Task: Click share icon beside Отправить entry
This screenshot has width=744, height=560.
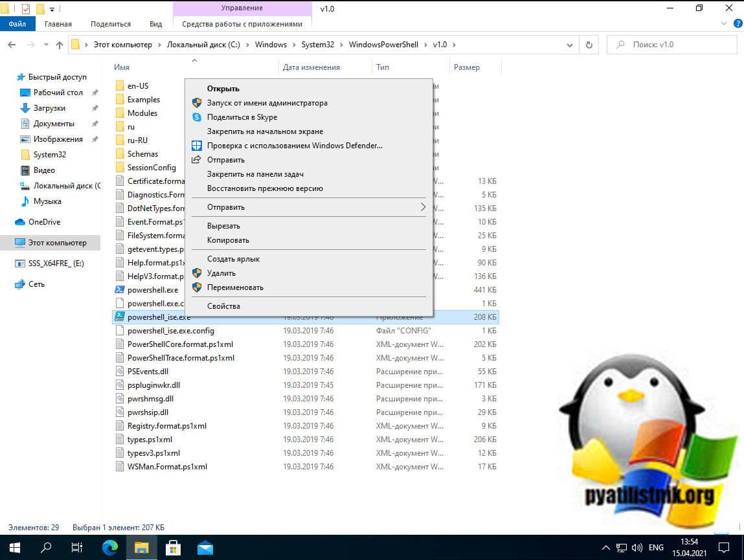Action: pyautogui.click(x=196, y=159)
